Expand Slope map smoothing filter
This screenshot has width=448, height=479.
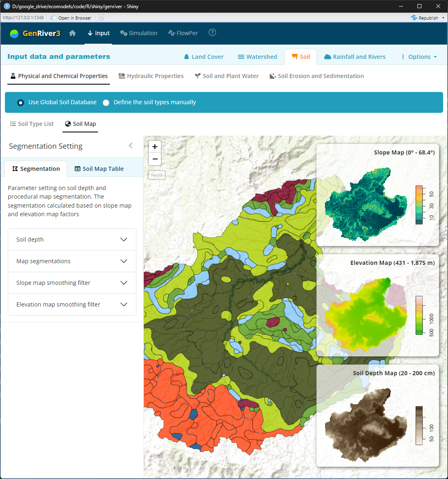click(72, 283)
